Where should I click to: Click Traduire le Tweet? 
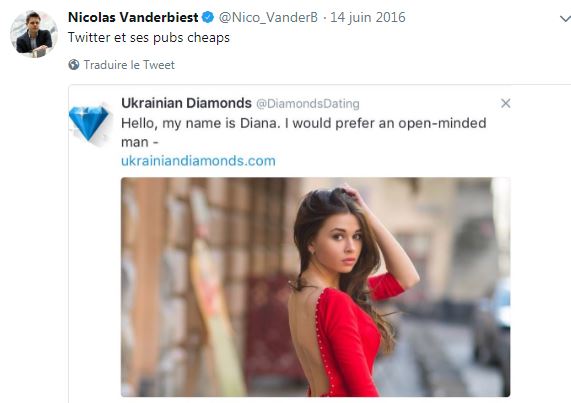(129, 65)
